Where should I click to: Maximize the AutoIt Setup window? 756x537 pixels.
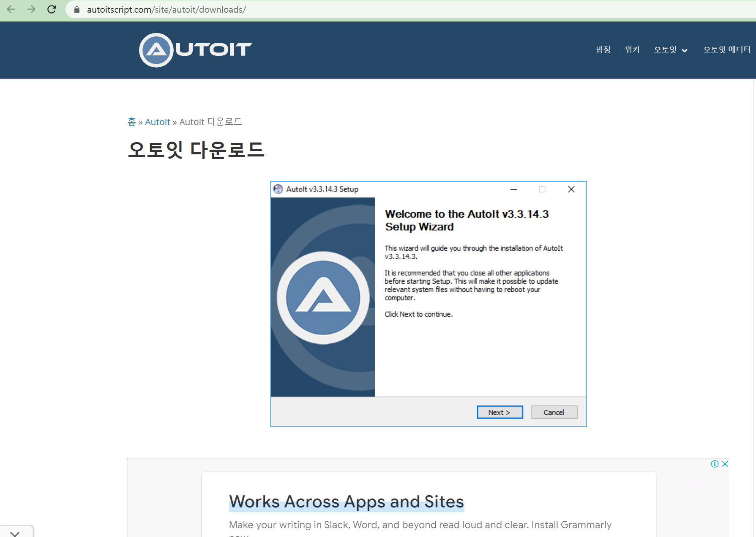click(542, 189)
